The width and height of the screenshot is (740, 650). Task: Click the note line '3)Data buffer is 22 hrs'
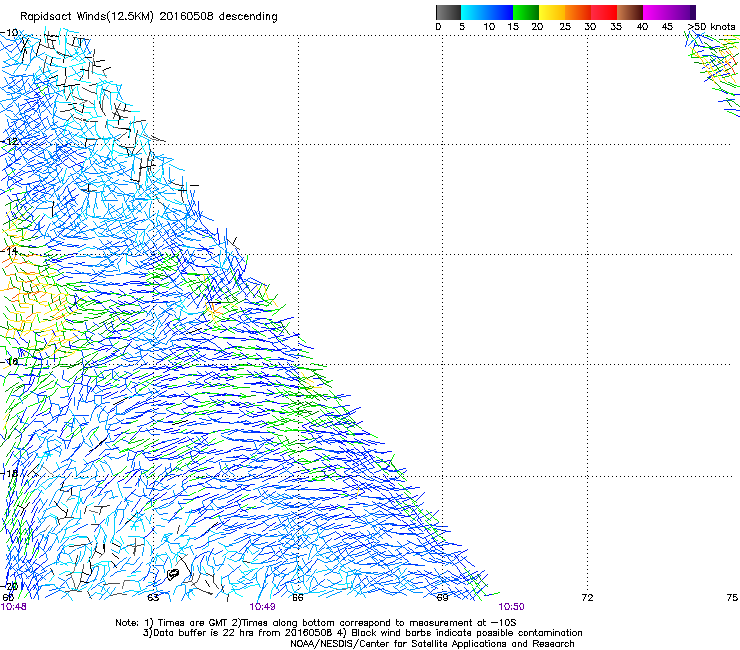tap(362, 633)
